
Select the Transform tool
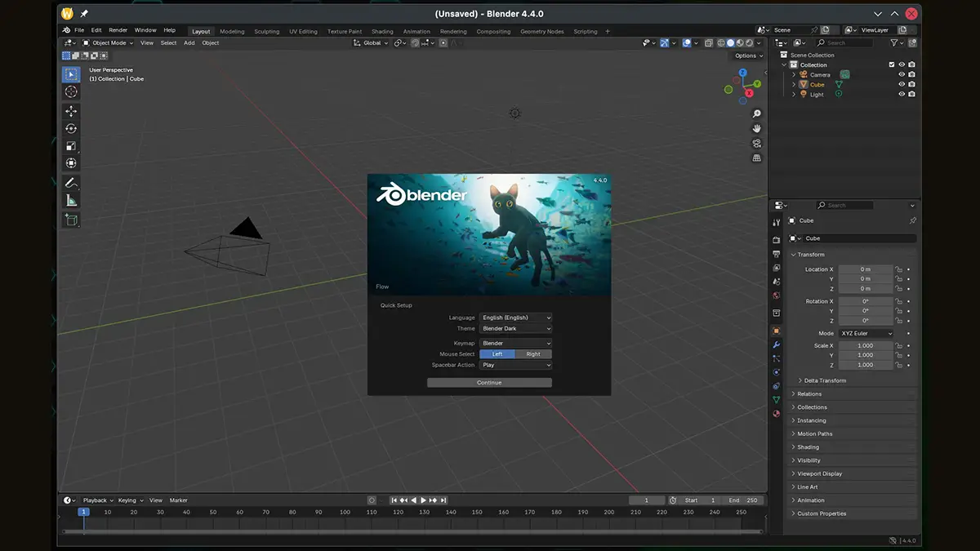tap(71, 163)
